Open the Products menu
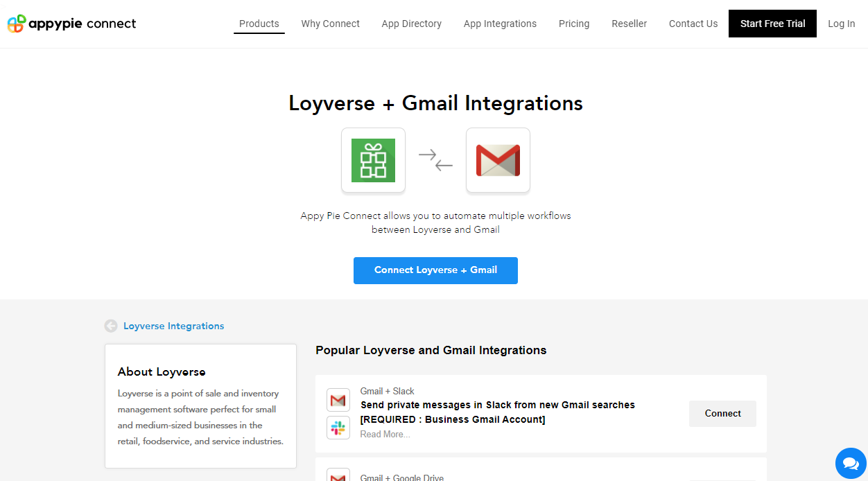The height and width of the screenshot is (481, 868). click(259, 24)
